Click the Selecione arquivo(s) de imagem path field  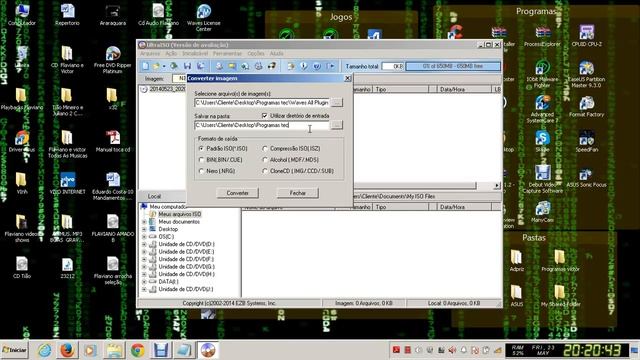262,103
